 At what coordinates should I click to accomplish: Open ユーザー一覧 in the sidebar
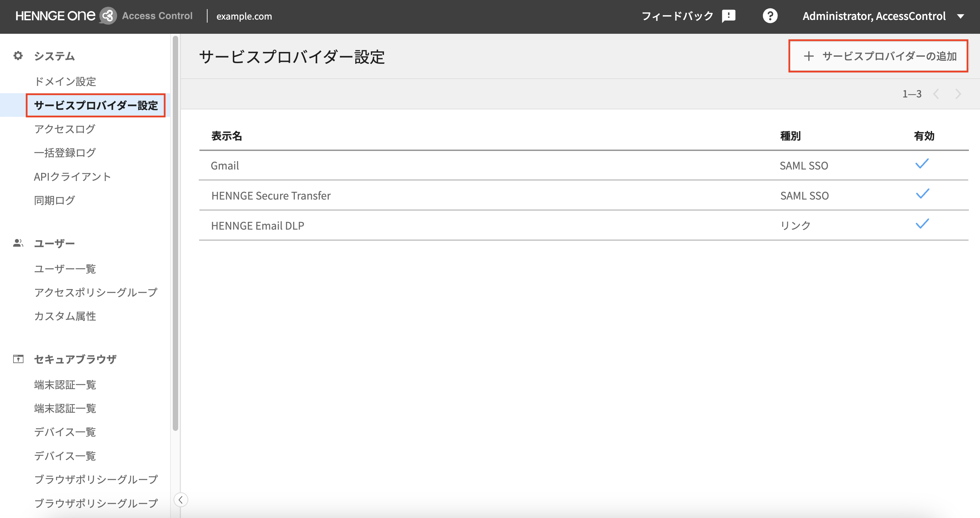(65, 269)
